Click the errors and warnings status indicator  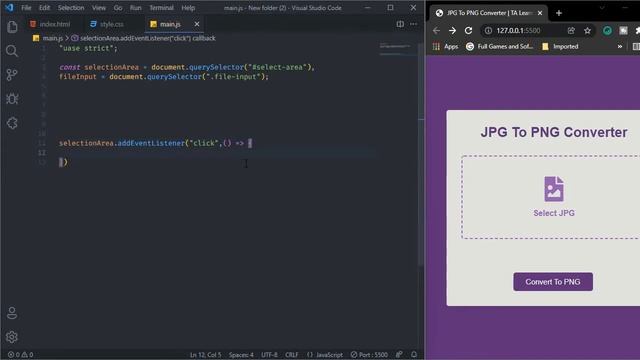tap(20, 355)
